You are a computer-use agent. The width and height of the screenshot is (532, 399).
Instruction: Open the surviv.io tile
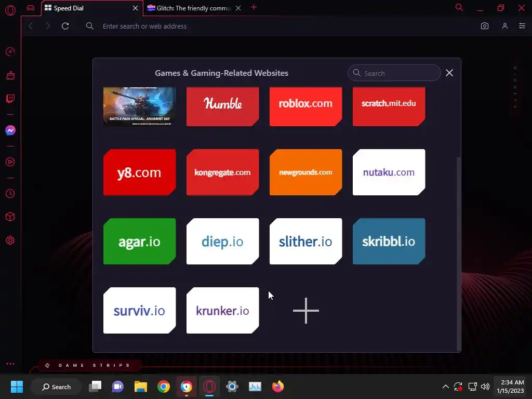click(139, 311)
